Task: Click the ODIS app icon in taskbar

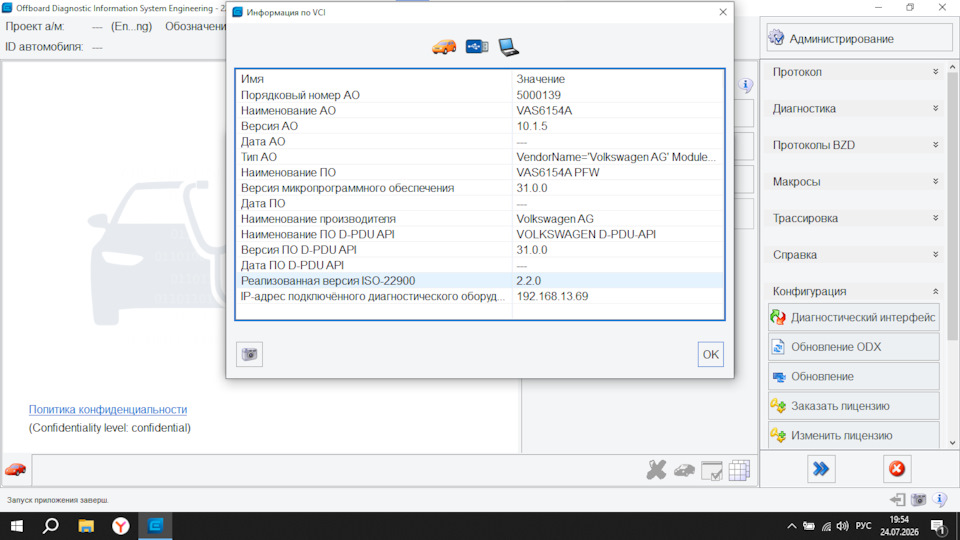Action: (156, 526)
